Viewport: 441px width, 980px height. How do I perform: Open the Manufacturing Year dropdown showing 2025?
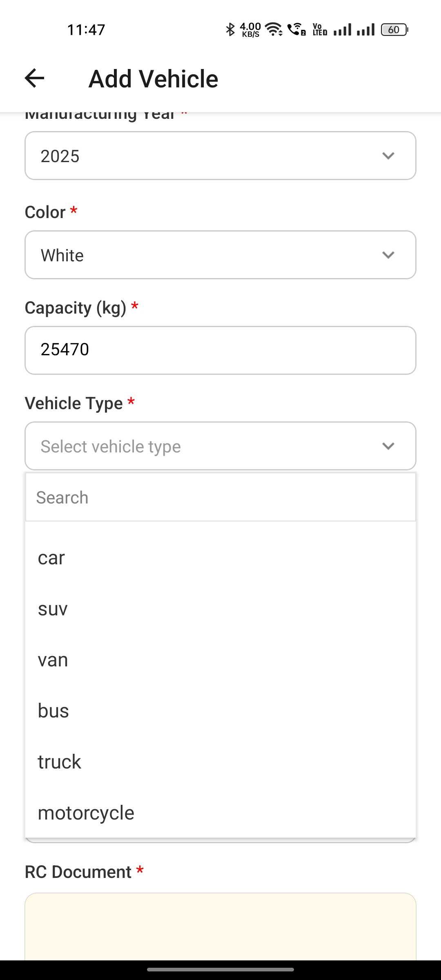[x=220, y=156]
